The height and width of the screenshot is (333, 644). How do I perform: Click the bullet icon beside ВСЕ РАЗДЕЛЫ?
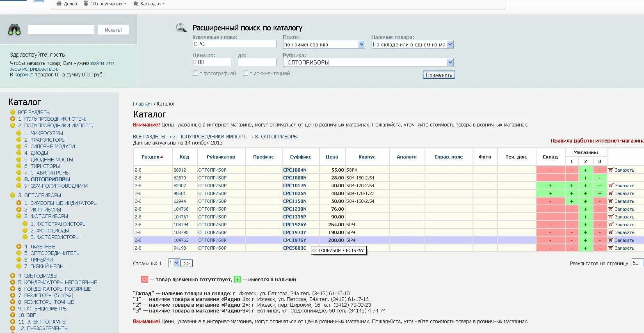pos(13,112)
